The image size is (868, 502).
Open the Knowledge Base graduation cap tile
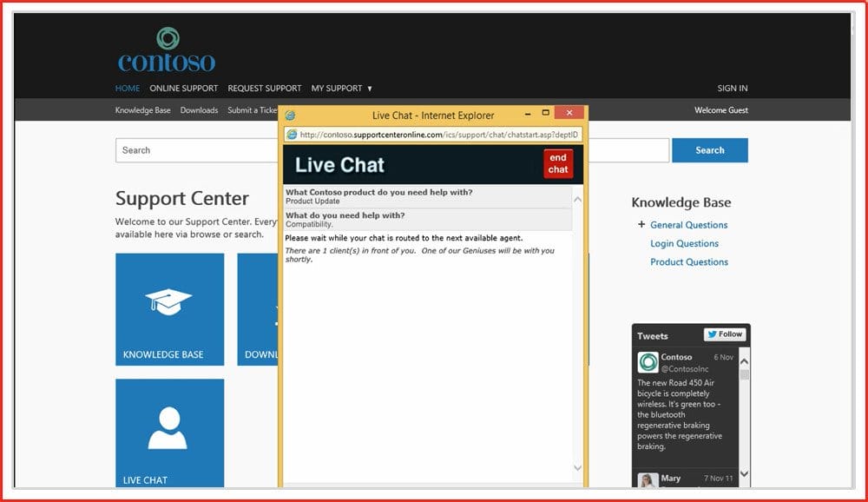(169, 308)
